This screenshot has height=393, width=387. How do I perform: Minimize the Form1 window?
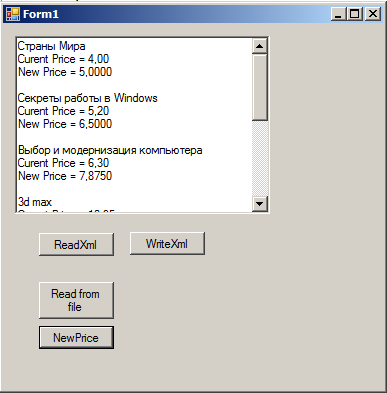(x=338, y=14)
